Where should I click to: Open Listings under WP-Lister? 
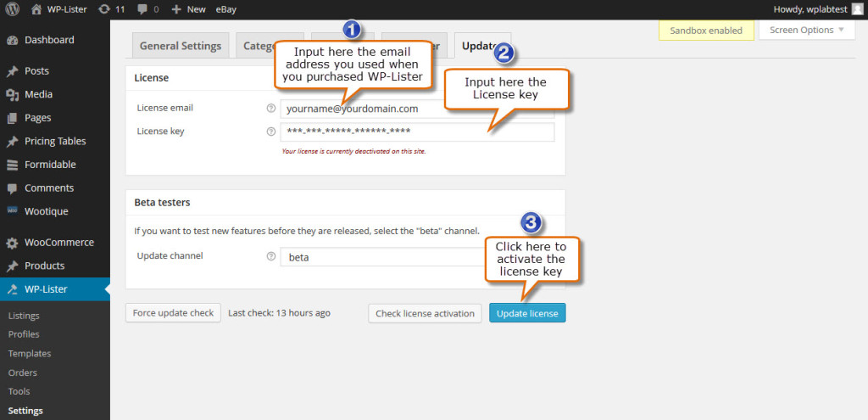pos(24,316)
